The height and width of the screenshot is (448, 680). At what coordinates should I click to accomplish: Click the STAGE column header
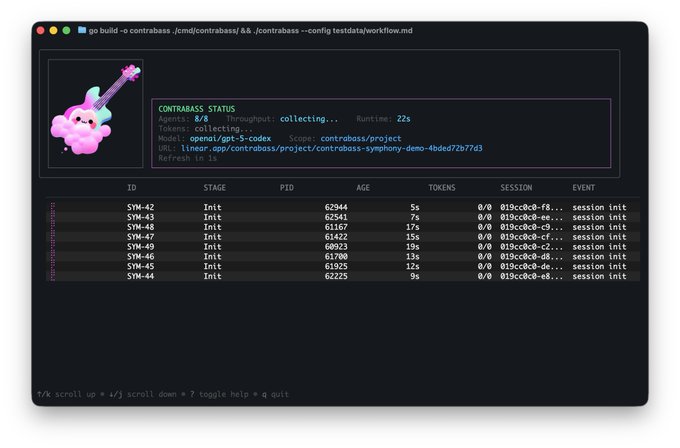[x=214, y=188]
